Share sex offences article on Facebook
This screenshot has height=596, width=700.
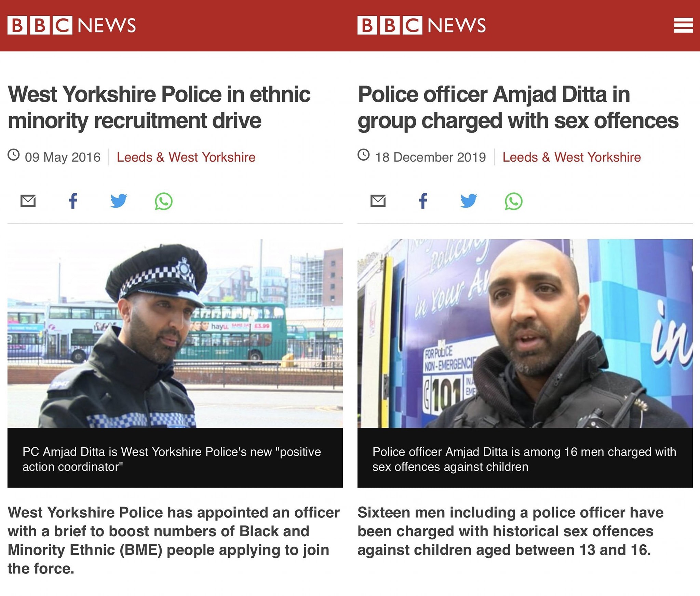click(423, 201)
